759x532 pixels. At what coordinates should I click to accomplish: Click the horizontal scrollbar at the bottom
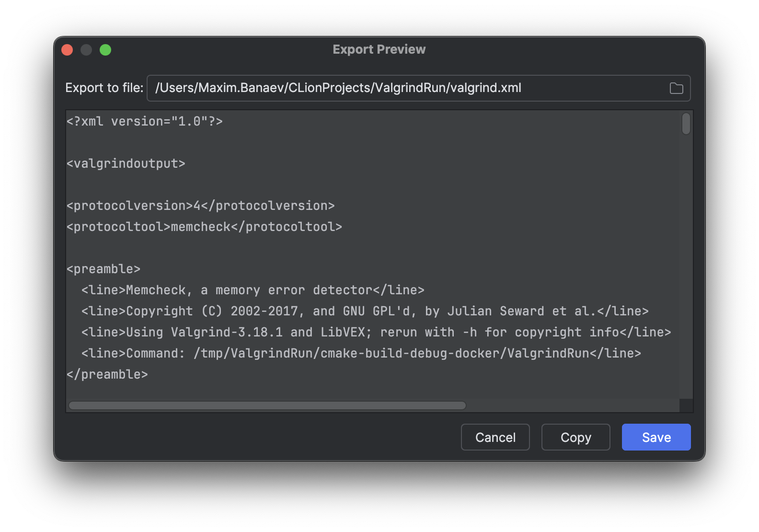(266, 405)
